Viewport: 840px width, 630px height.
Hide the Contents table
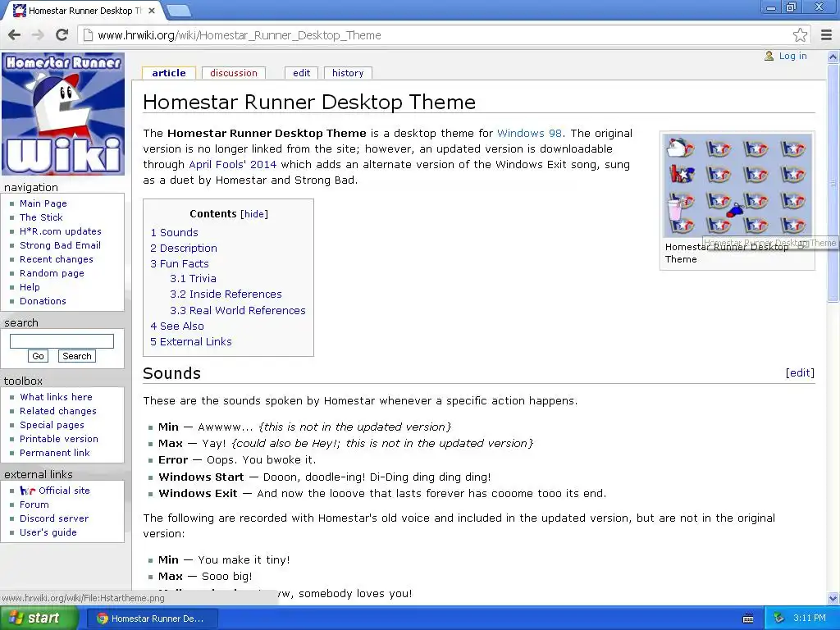pos(254,214)
